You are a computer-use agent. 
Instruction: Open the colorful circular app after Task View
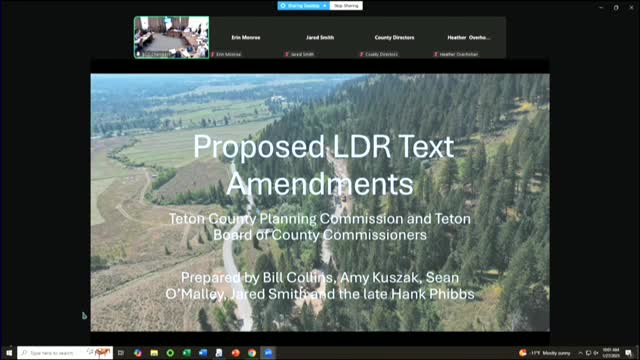pos(138,353)
